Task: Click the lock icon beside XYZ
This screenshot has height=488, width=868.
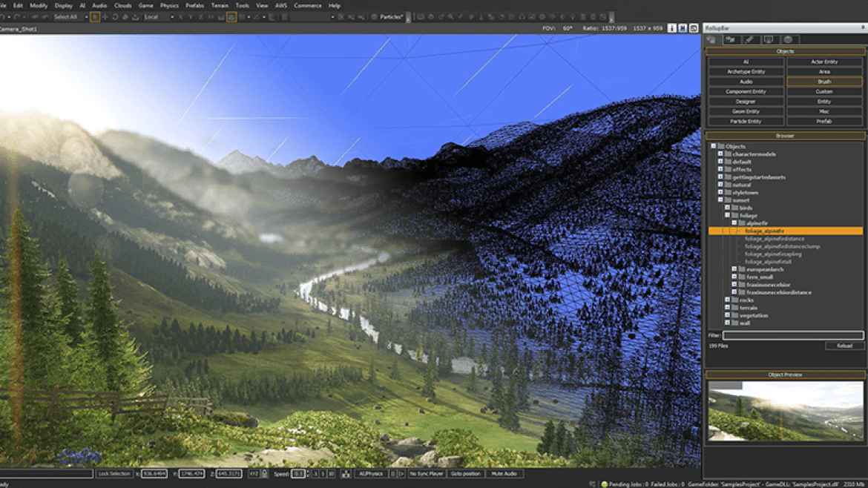Action: click(265, 474)
